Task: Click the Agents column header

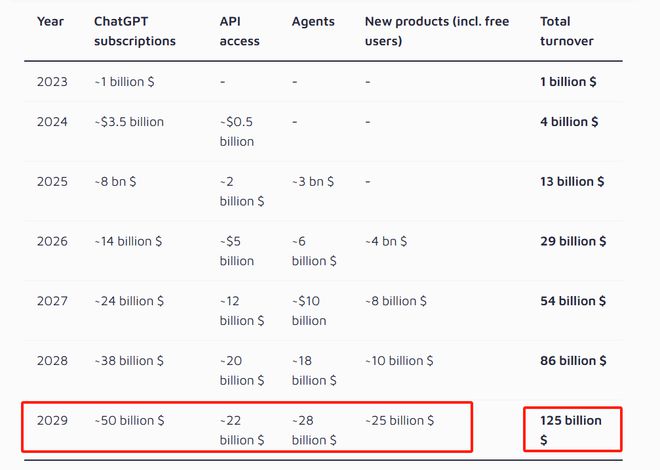Action: [313, 21]
